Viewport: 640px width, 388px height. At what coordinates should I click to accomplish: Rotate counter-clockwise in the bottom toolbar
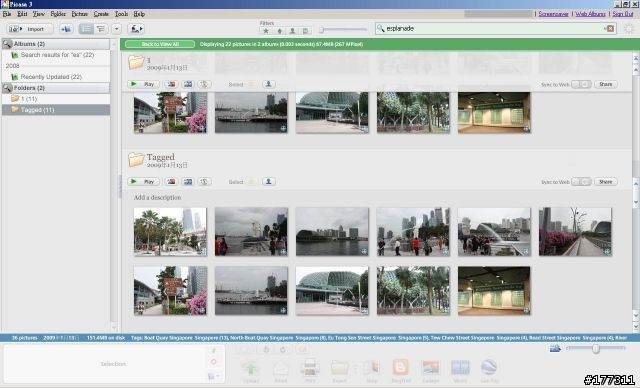coord(266,350)
